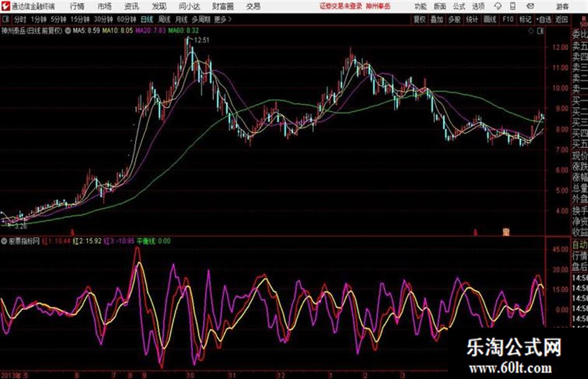The image size is (588, 379).
Task: Expand main chart indicator dropdown arrow
Action: point(68,31)
